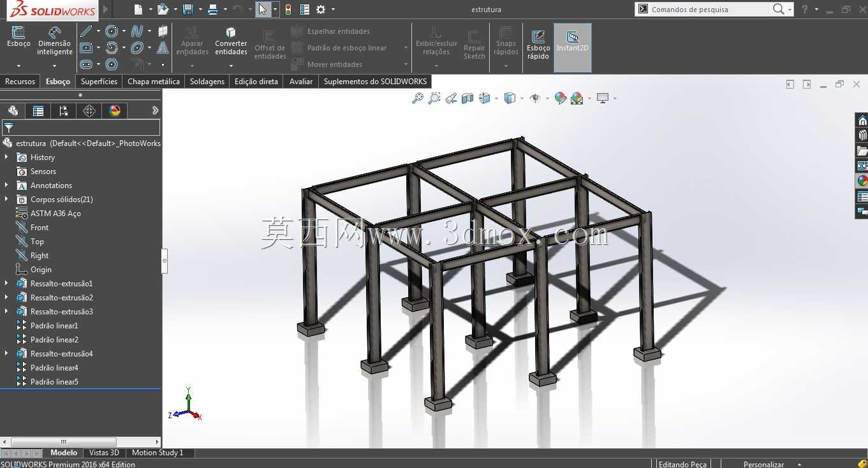
Task: Select the Top plane in the tree
Action: (x=37, y=242)
